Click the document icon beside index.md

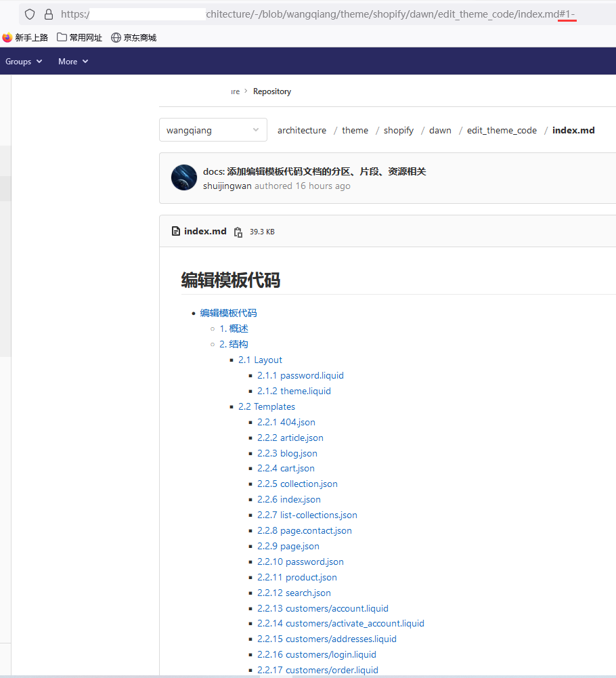pyautogui.click(x=176, y=232)
